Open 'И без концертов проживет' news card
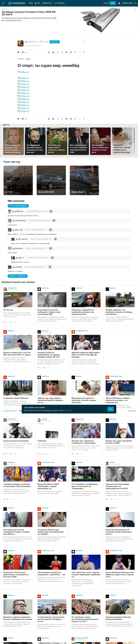The image size is (138, 644). 14,141
